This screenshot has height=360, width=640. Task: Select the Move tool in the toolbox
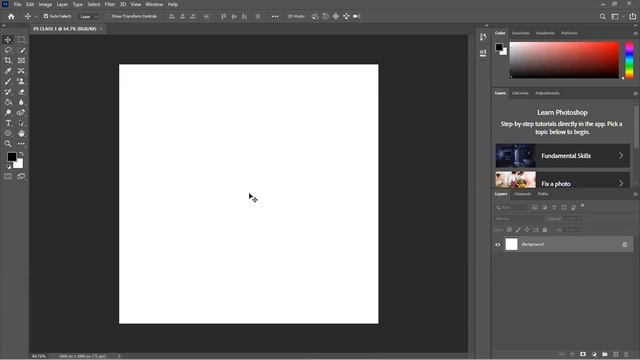[x=8, y=40]
